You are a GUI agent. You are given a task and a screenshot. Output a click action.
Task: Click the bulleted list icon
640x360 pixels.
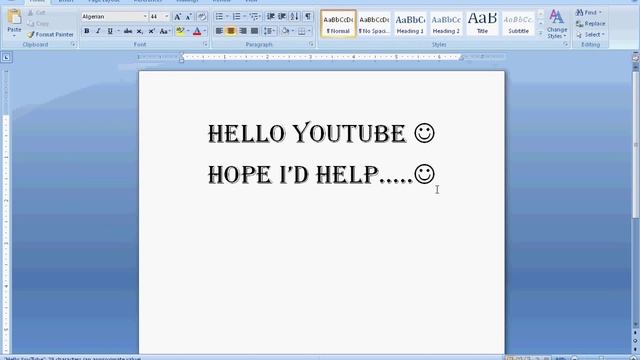coord(220,16)
